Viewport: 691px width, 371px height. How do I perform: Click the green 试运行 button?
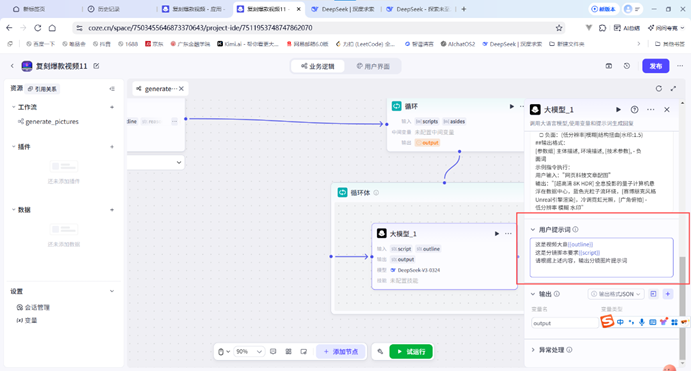coord(411,352)
